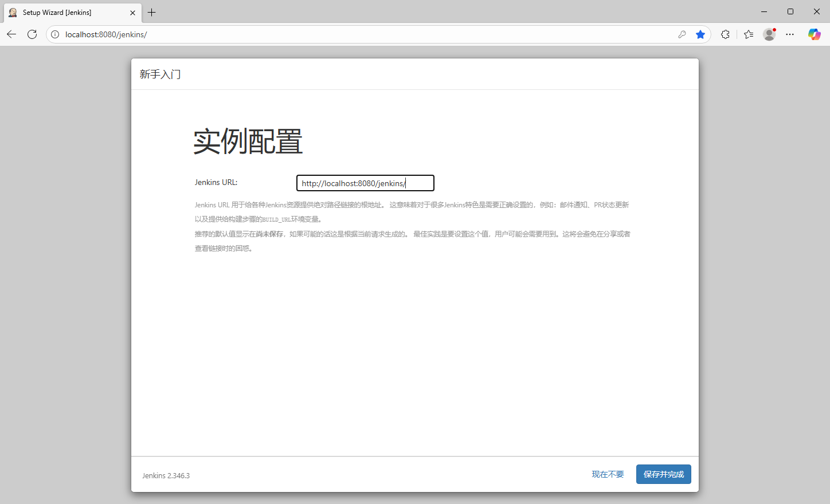Toggle the favorite star for this page
This screenshot has width=830, height=504.
tap(700, 34)
